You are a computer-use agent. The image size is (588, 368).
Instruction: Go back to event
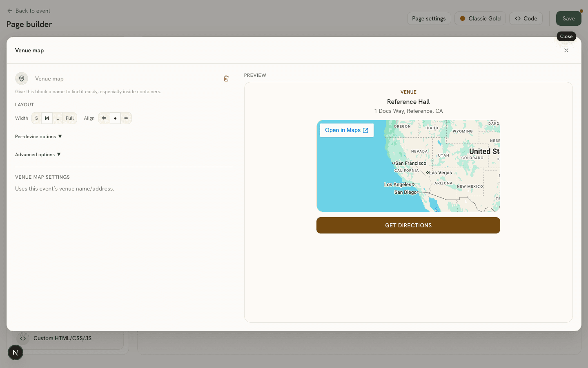[29, 11]
